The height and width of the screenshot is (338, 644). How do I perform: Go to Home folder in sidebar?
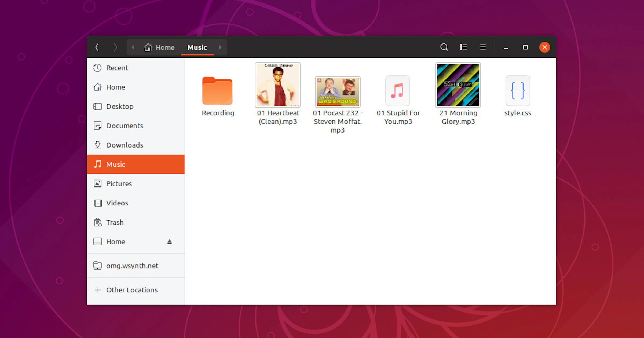coord(136,87)
